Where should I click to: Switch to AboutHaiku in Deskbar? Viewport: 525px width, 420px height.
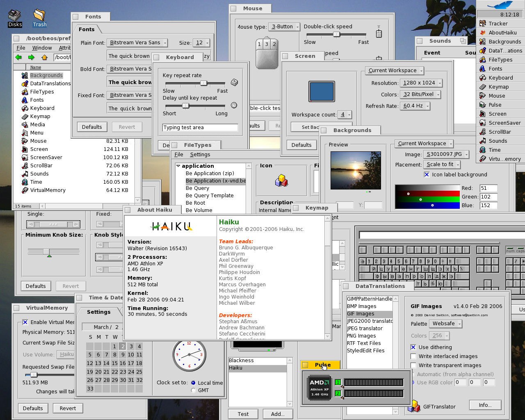tap(500, 32)
